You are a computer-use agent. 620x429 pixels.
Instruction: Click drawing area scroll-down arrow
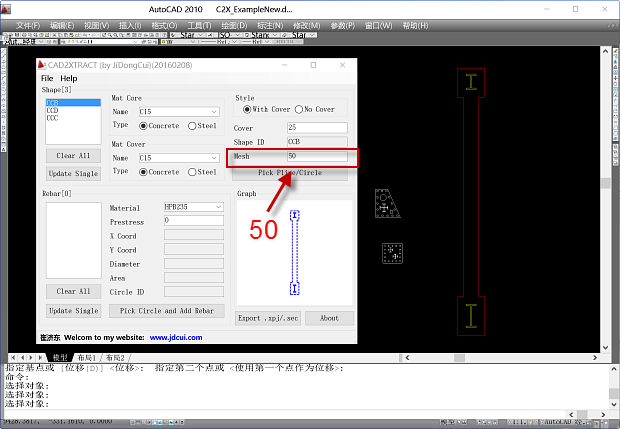pos(605,348)
